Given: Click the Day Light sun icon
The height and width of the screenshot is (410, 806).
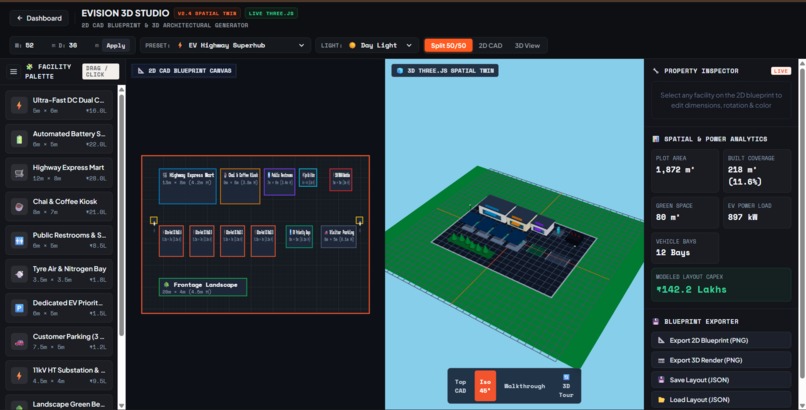Looking at the screenshot, I should click(352, 45).
